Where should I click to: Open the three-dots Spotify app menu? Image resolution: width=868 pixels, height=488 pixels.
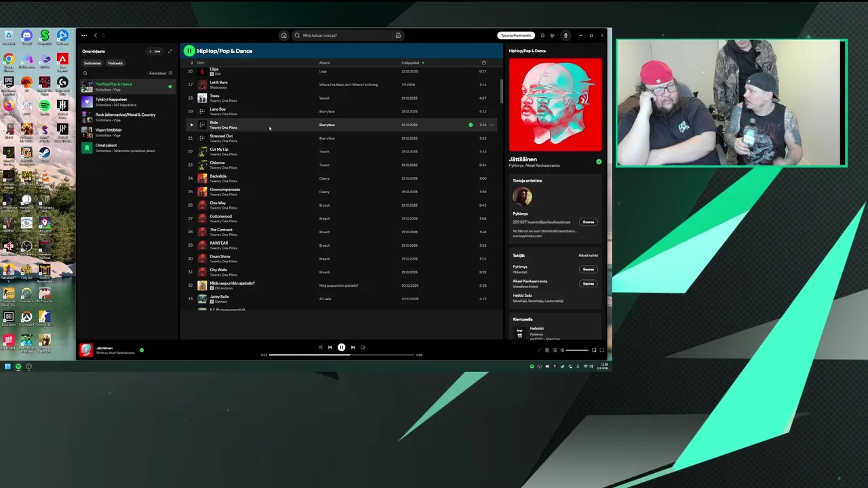click(x=84, y=35)
